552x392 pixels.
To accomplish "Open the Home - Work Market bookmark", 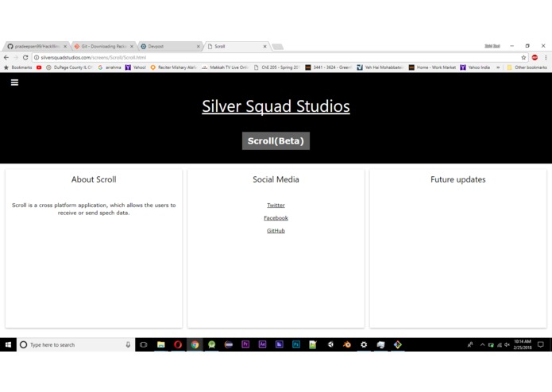I will [x=432, y=67].
